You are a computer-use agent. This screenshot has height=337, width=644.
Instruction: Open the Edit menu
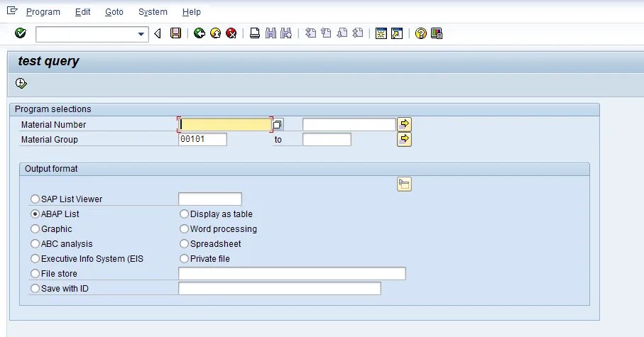[82, 12]
